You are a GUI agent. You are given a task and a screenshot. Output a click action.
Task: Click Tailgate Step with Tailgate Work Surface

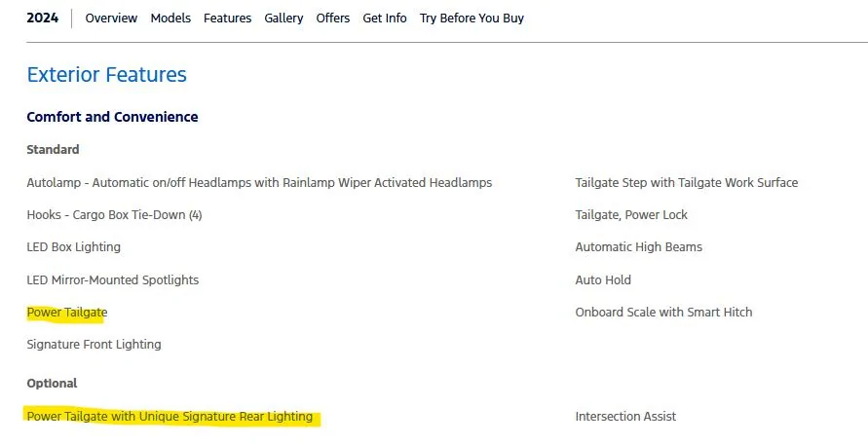coord(686,183)
